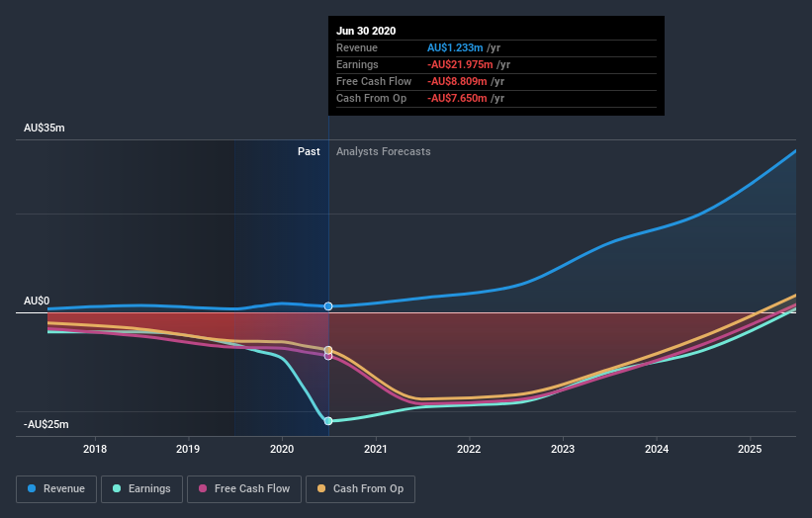Select the Earnings data point at Jun 2020

[x=328, y=421]
